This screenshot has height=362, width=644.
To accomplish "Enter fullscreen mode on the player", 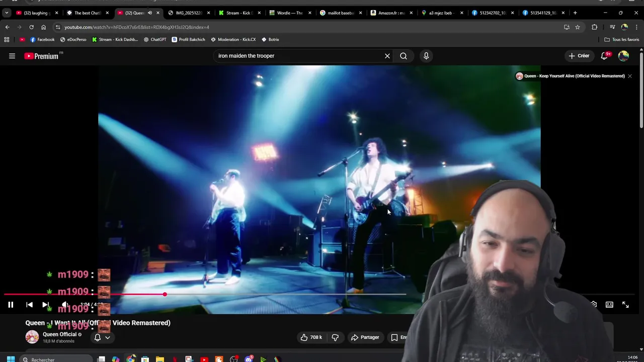I will click(625, 305).
